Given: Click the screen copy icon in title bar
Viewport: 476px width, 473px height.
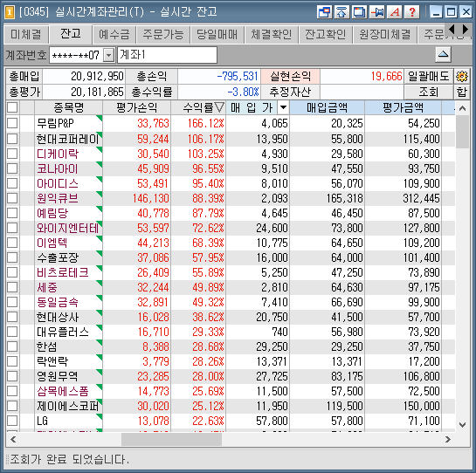Looking at the screenshot, I should [x=360, y=12].
